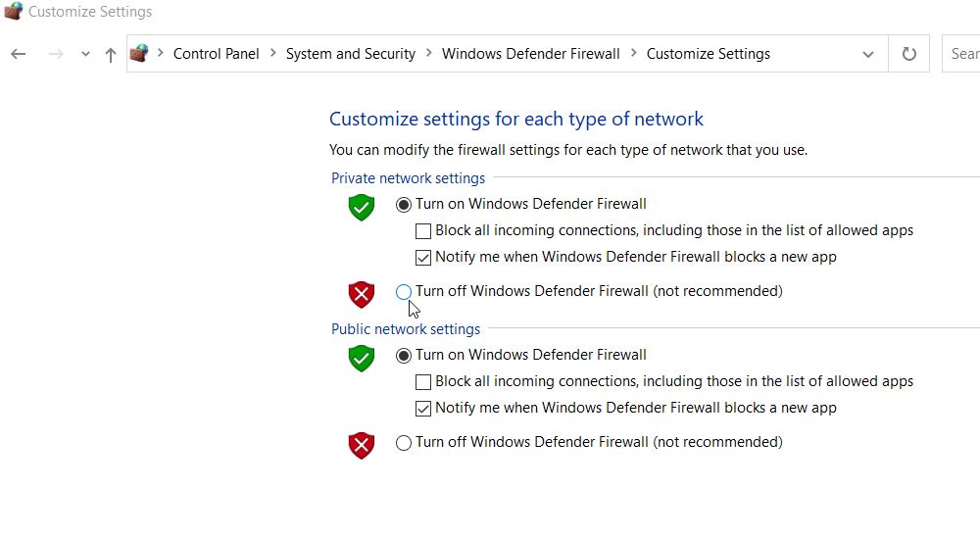The height and width of the screenshot is (540, 980).
Task: Uncheck Notify me option under Public network
Action: point(423,409)
